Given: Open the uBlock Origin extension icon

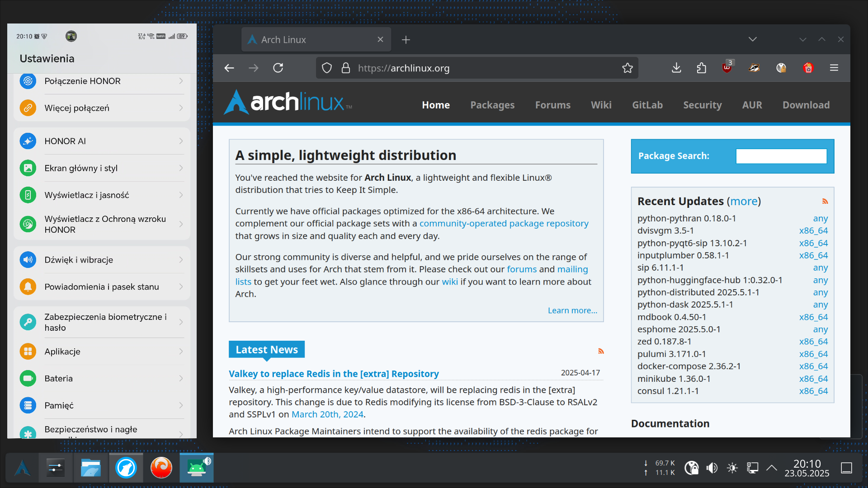Looking at the screenshot, I should coord(727,68).
